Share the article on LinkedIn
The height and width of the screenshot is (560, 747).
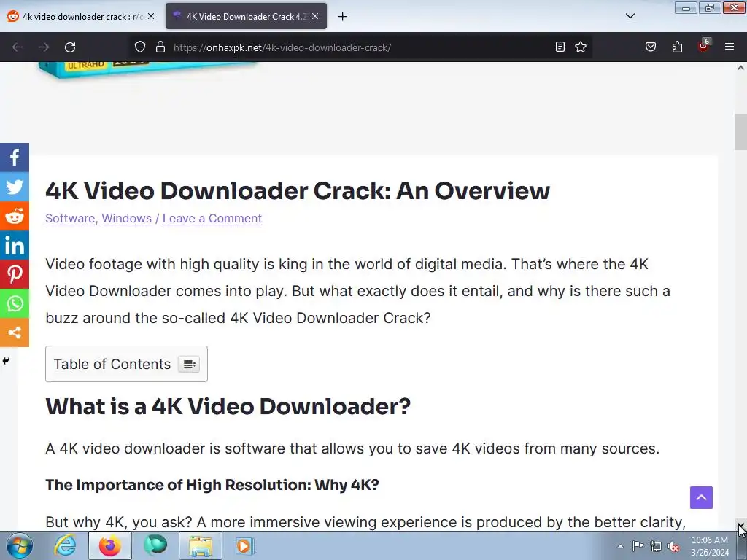click(x=15, y=245)
